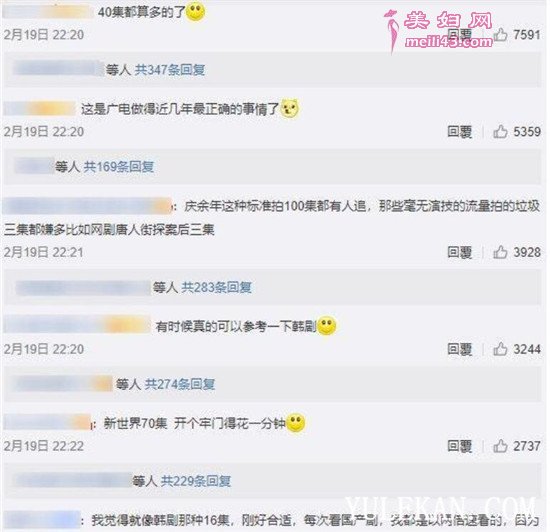Click smiley emoji after 开个牢门得花一分钟

point(296,422)
